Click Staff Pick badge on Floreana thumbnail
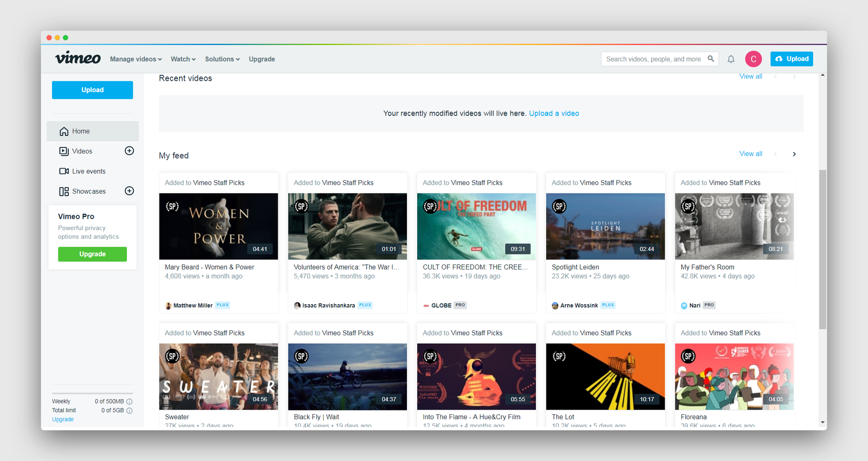Image resolution: width=868 pixels, height=461 pixels. pos(688,356)
